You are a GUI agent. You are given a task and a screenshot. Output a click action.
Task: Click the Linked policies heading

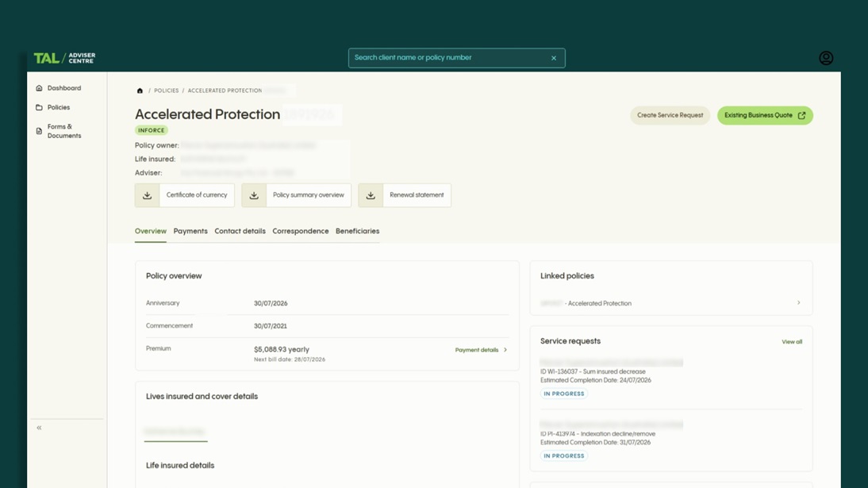(567, 276)
